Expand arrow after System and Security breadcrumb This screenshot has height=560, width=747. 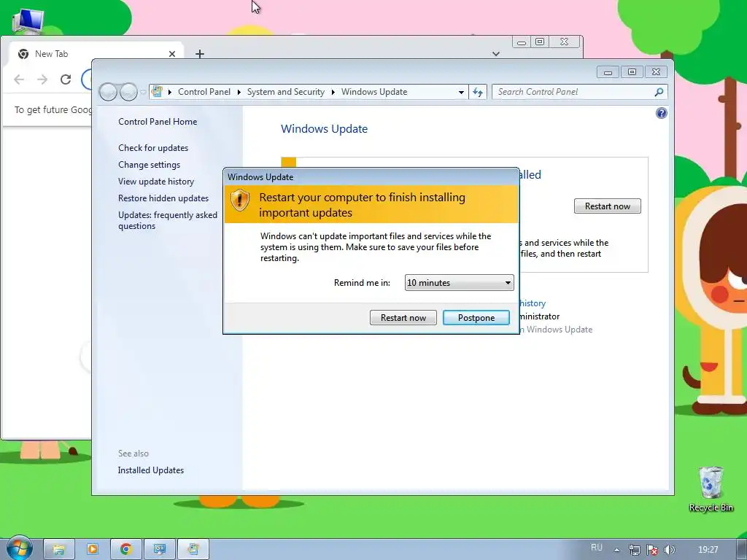point(333,92)
